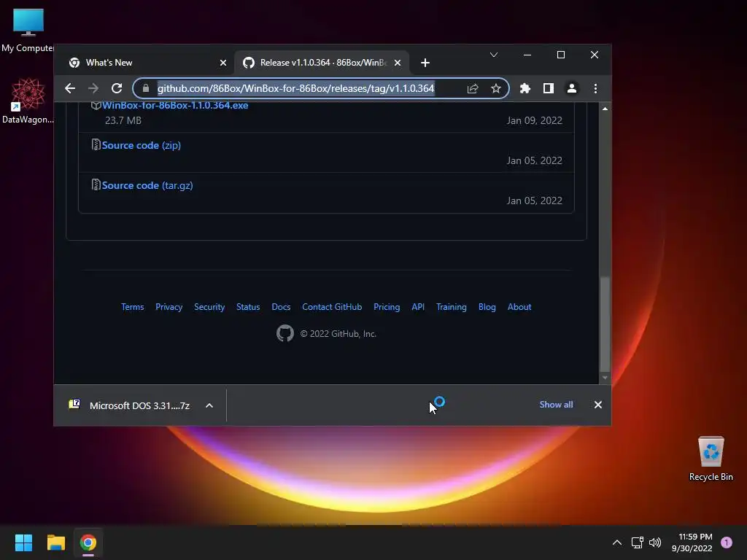Open the Blog footer link

click(487, 307)
